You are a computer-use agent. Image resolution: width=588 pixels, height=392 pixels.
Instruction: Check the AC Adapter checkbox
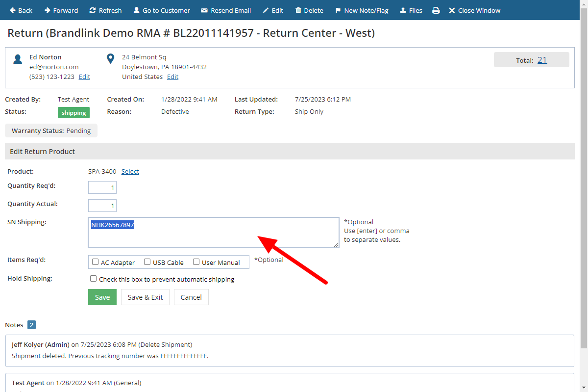coord(96,262)
